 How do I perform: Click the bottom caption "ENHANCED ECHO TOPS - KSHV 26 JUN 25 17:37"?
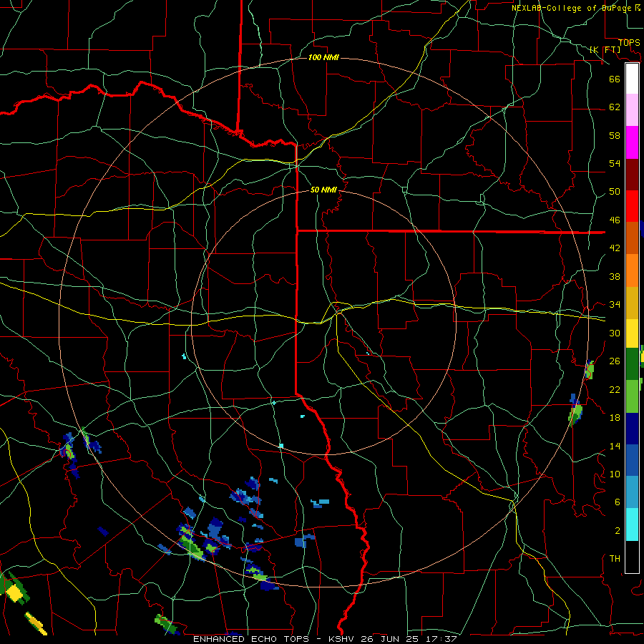325,639
